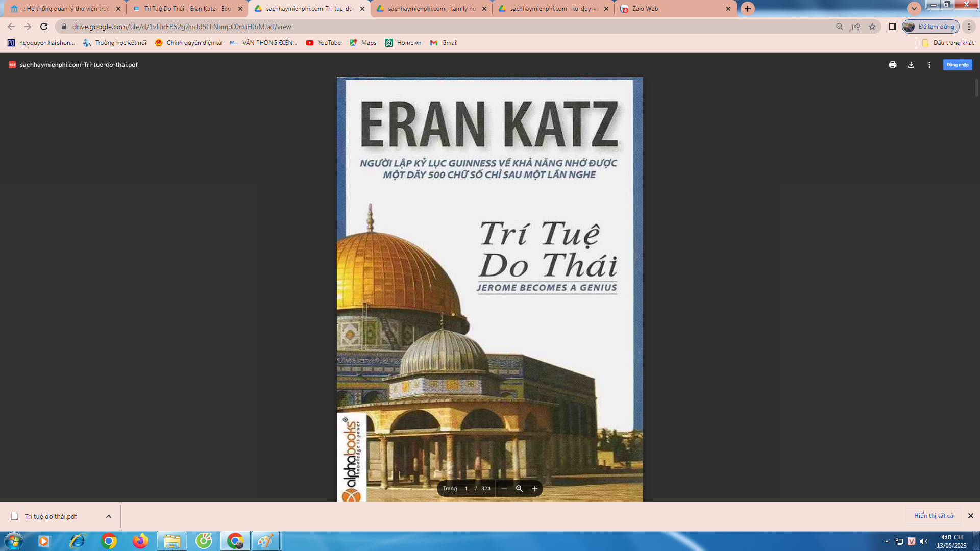Download the PDF file
The height and width of the screenshot is (551, 980).
pyautogui.click(x=911, y=65)
